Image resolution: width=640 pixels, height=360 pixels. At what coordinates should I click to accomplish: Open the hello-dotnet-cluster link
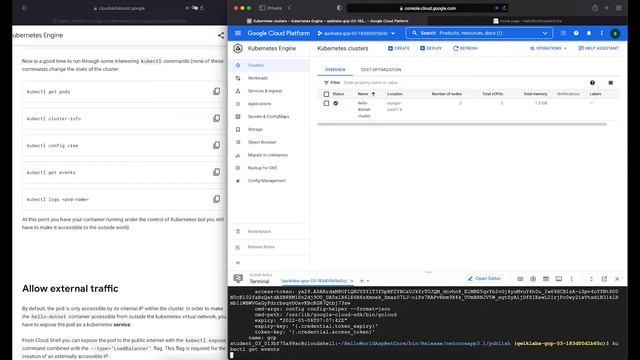364,109
